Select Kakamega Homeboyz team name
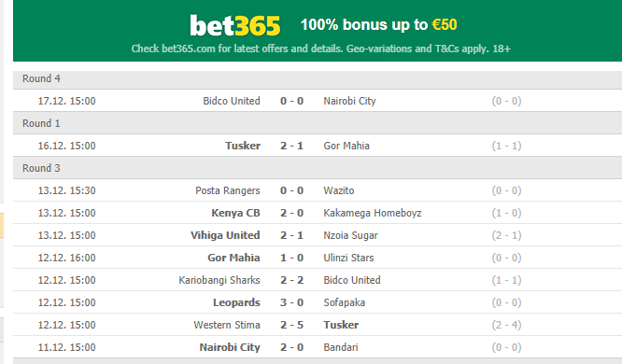Viewport: 622px width, 364px height. coord(373,213)
